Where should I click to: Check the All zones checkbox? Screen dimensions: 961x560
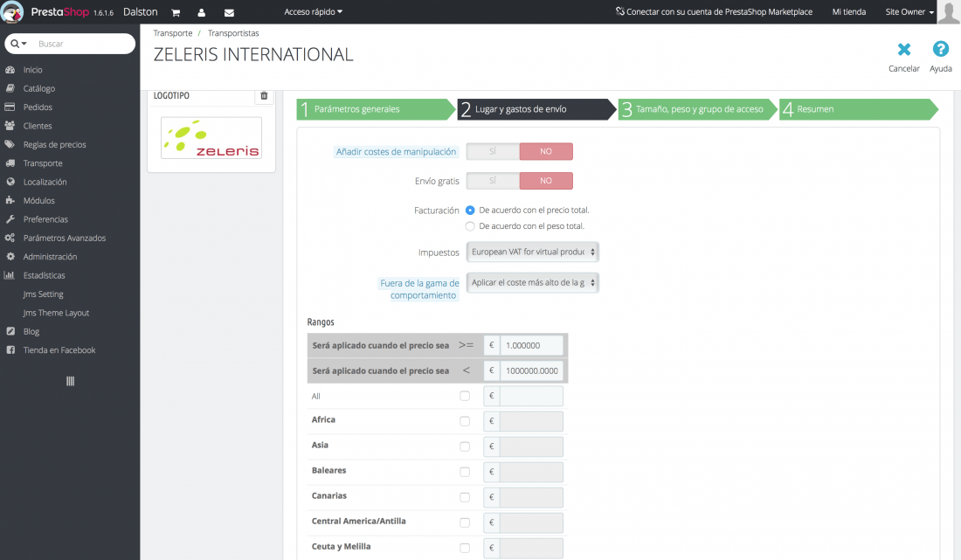465,396
